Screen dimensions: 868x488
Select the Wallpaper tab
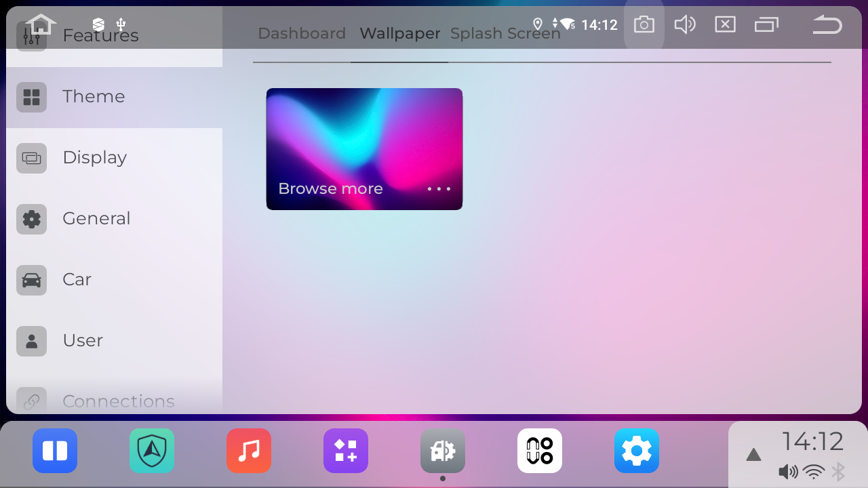[x=399, y=34]
